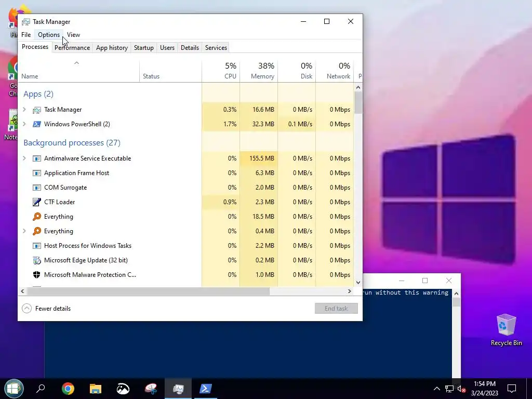Image resolution: width=532 pixels, height=399 pixels.
Task: Click the Task Manager process icon
Action: [x=37, y=110]
